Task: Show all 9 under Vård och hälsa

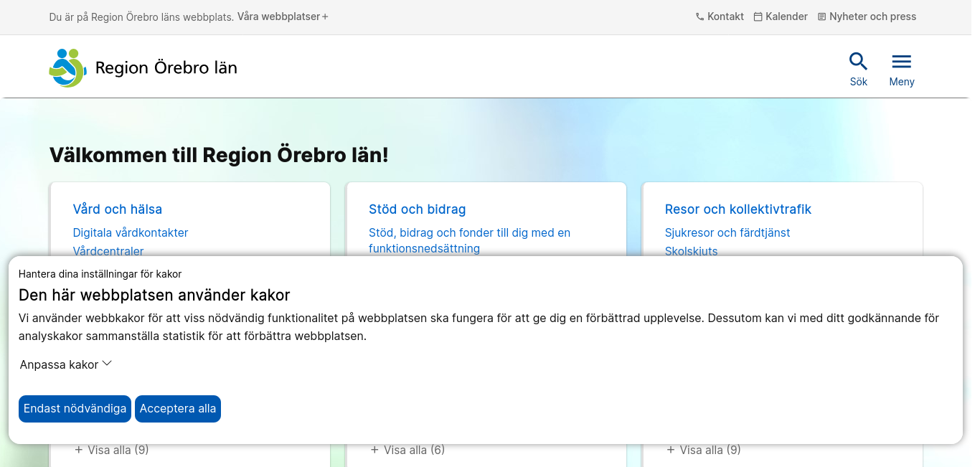Action: 112,450
